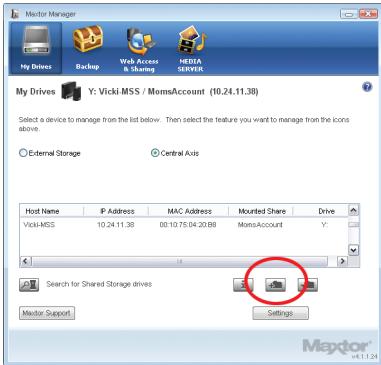
Task: Click the IP Address column header
Action: click(x=116, y=211)
